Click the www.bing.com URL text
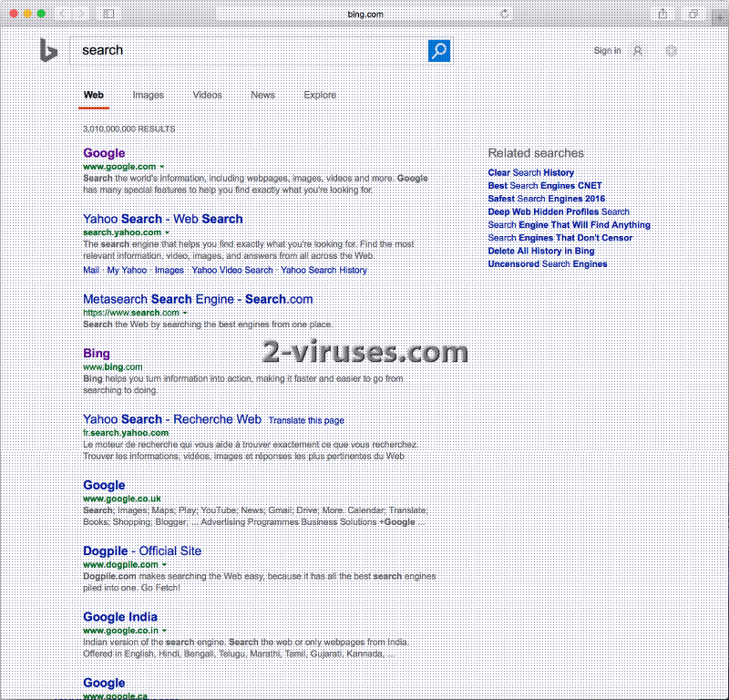Viewport: 729px width, 700px height. [112, 367]
